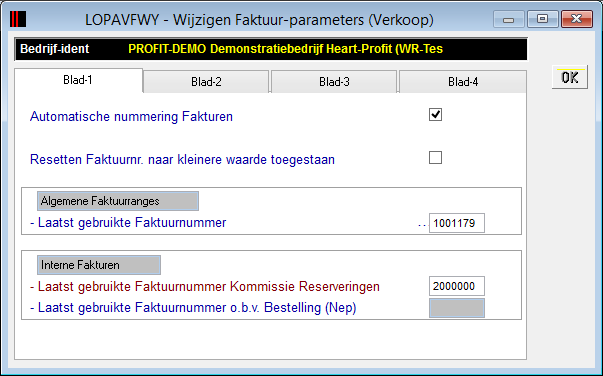Switch to the Blad-1 tab
The height and width of the screenshot is (376, 603).
coord(78,80)
